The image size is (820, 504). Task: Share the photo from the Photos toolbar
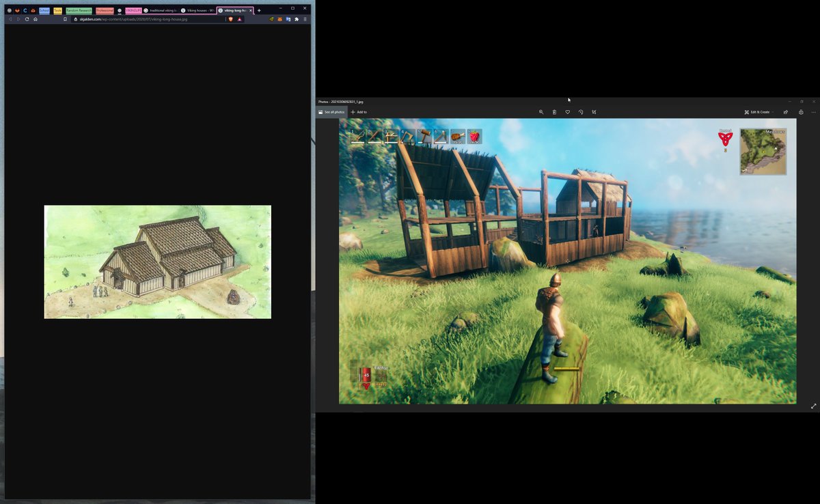click(786, 112)
